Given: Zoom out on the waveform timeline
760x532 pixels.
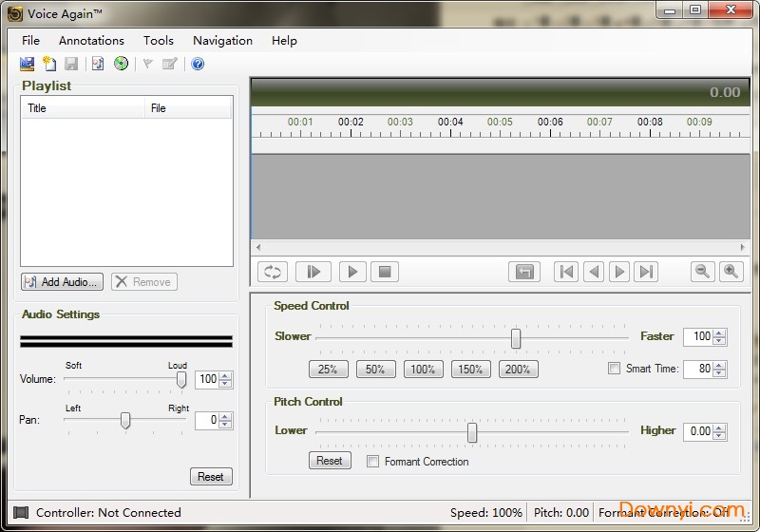Looking at the screenshot, I should pos(703,272).
